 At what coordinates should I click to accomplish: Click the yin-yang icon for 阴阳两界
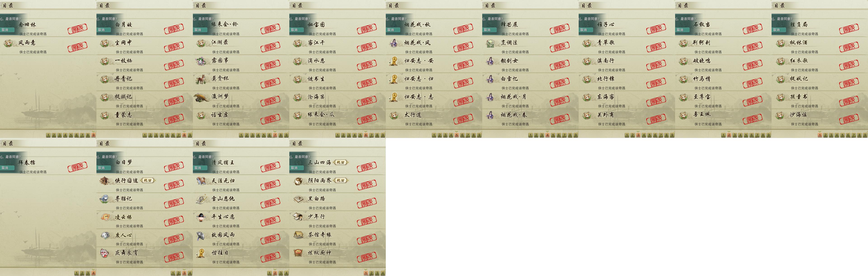coord(298,181)
